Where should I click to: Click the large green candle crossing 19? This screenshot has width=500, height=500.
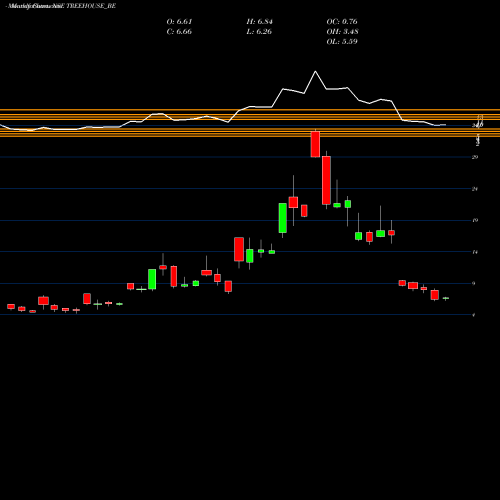[x=283, y=218]
